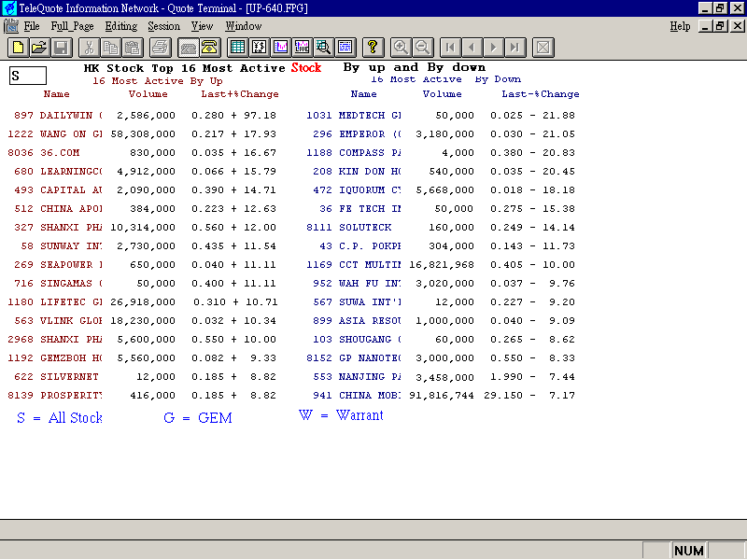
Task: Go to next page arrow icon
Action: click(x=494, y=48)
